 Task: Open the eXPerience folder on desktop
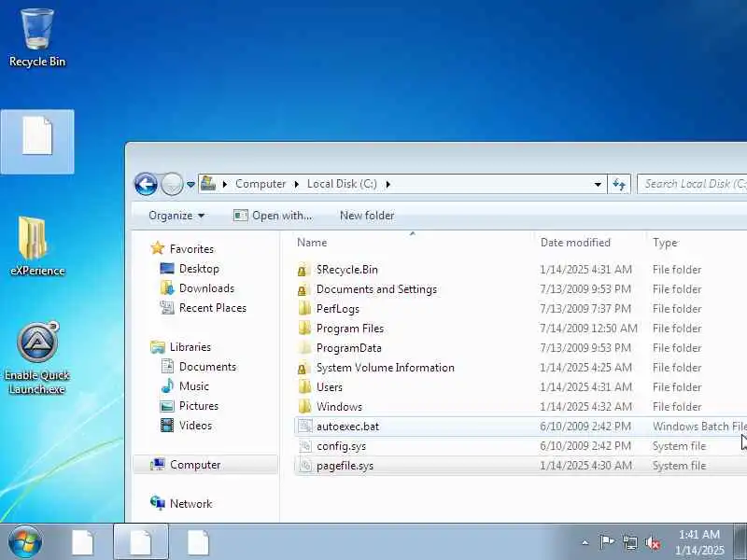coord(37,246)
